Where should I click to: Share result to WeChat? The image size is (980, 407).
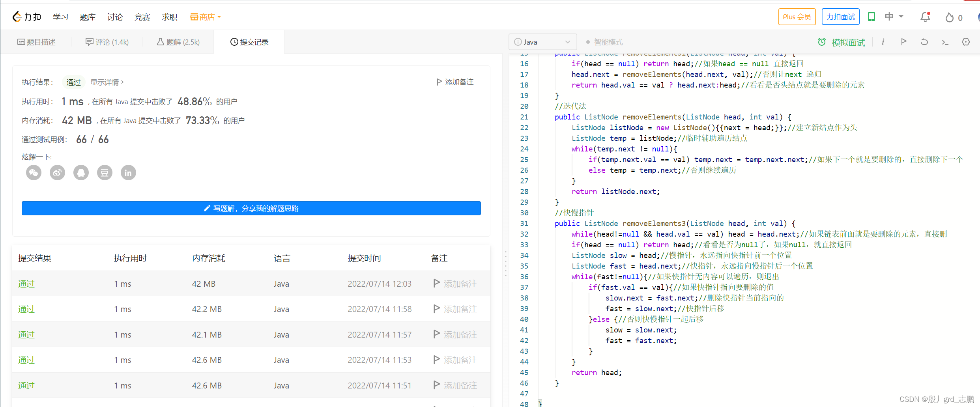(x=34, y=173)
